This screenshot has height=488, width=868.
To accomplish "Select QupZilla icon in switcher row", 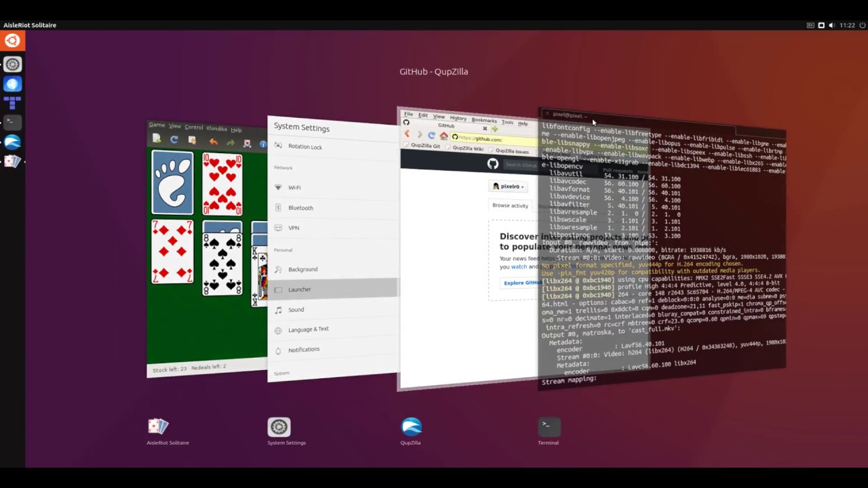I will point(412,426).
